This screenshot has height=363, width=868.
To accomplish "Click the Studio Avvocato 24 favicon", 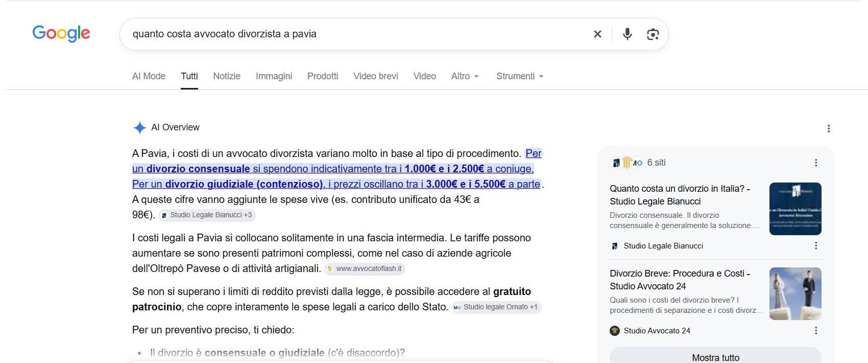I will [x=615, y=331].
